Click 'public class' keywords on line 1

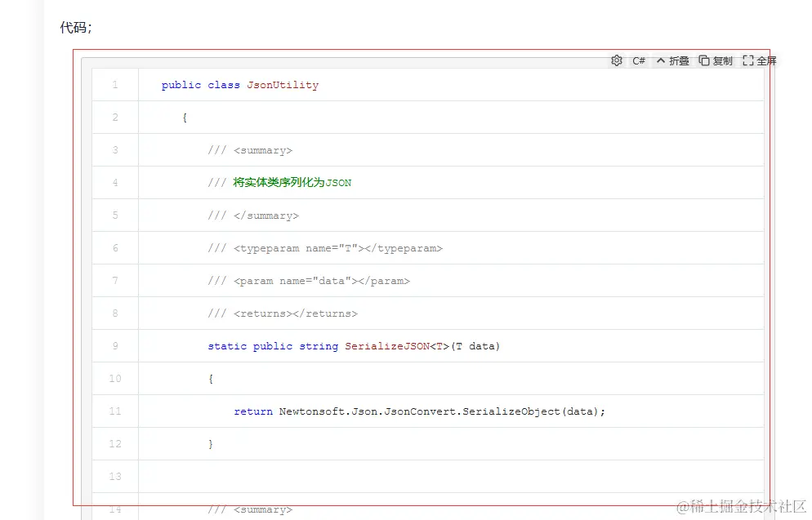click(200, 85)
